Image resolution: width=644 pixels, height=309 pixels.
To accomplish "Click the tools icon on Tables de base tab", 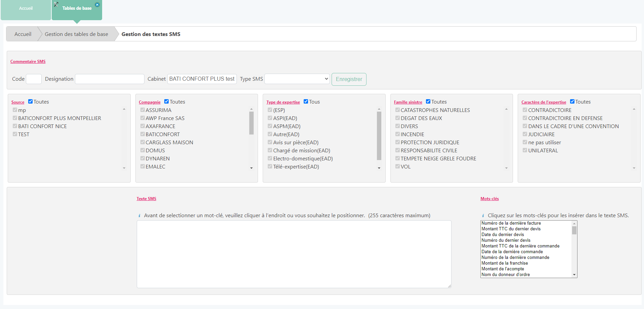I will [56, 4].
